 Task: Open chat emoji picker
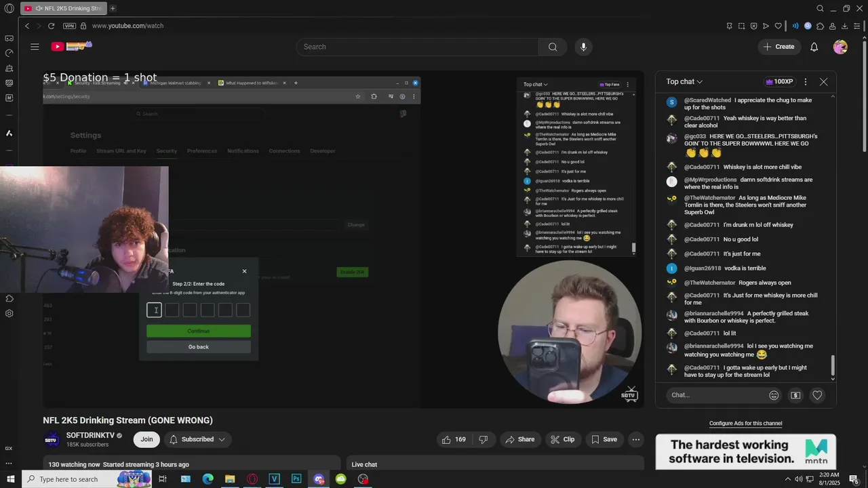774,395
